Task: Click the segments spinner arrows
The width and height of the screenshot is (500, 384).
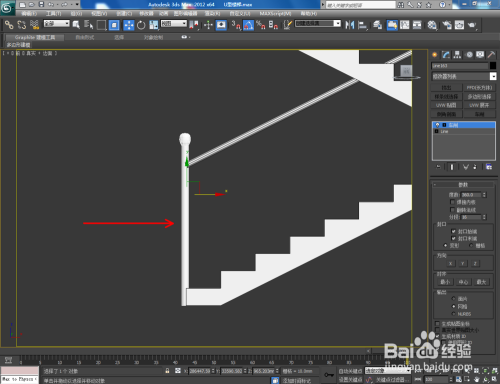Action: 484,217
